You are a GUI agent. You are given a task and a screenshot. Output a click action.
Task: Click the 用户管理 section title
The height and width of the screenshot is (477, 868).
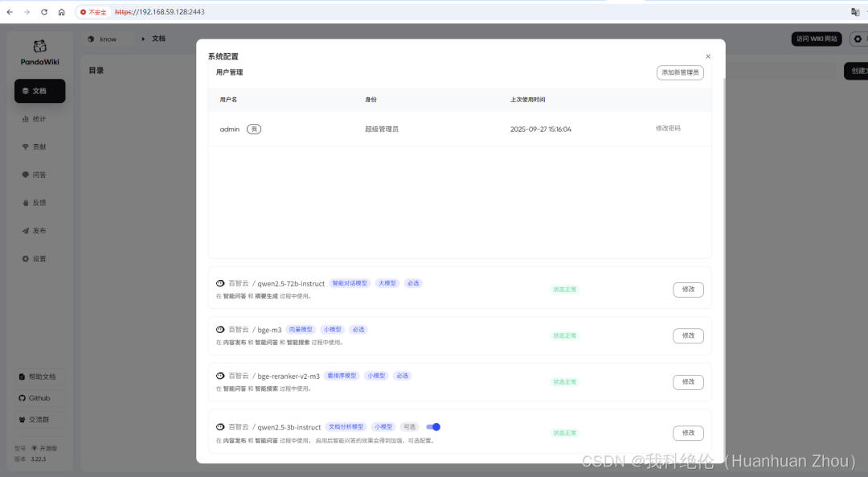229,72
